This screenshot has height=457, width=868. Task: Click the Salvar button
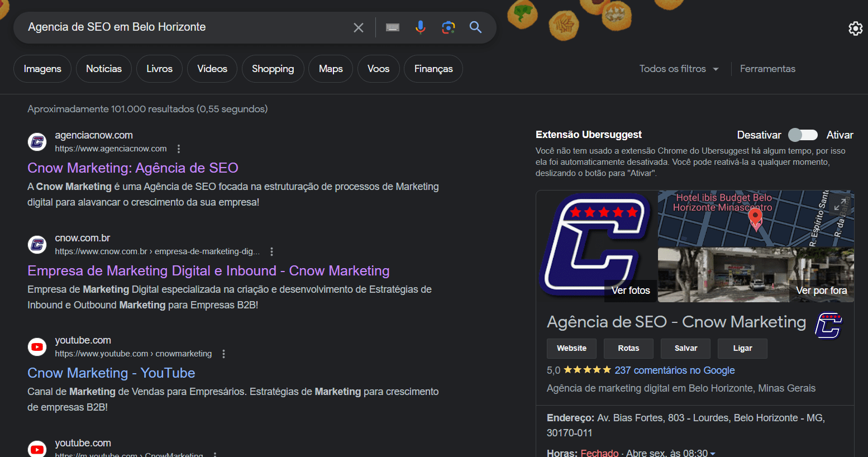pyautogui.click(x=686, y=348)
